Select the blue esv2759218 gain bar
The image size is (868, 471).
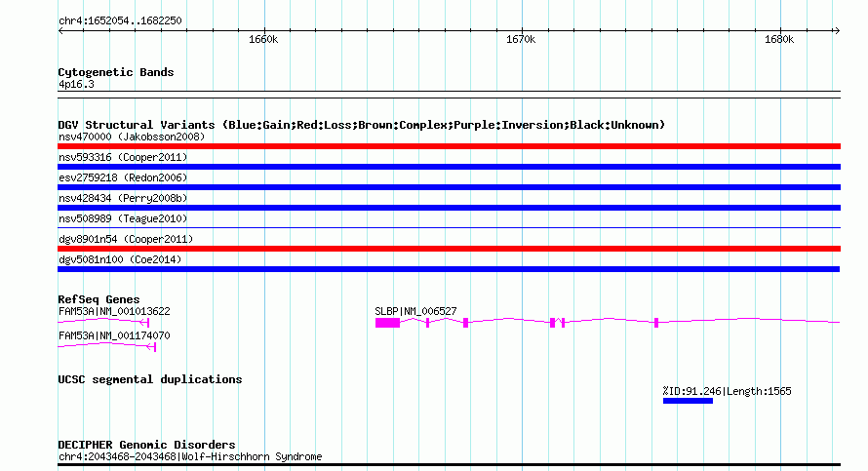pyautogui.click(x=449, y=187)
